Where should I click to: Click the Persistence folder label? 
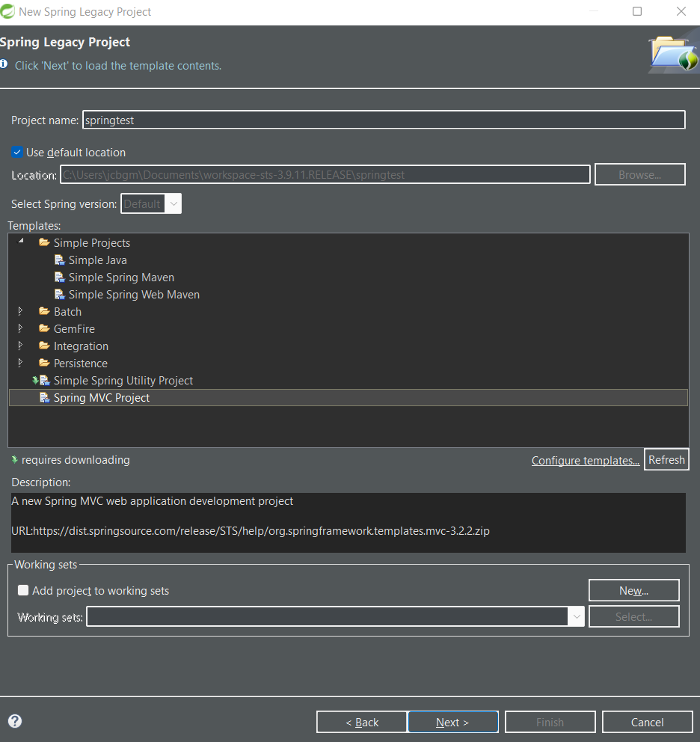tap(81, 364)
